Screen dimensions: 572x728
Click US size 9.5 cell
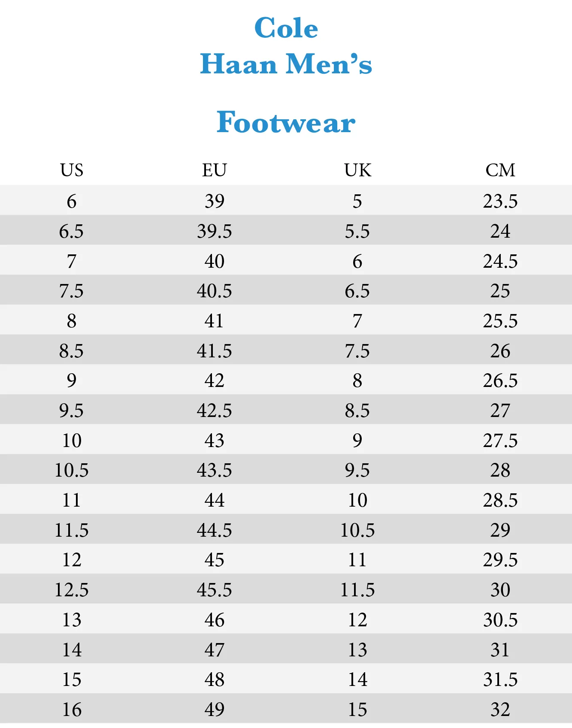point(72,411)
